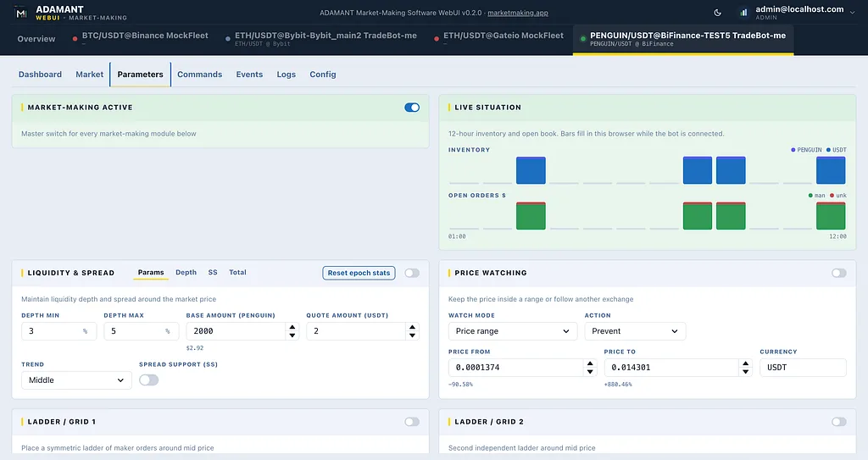
Task: Open the Logs tab
Action: [287, 75]
